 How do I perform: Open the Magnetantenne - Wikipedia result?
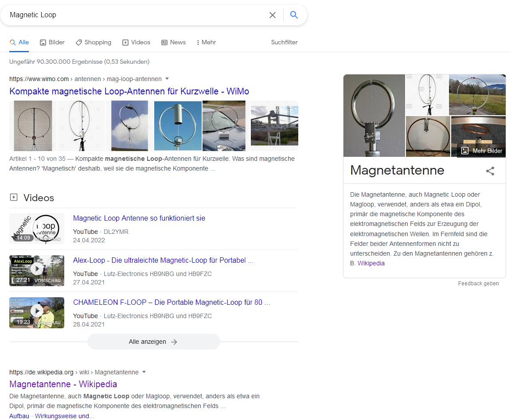(x=63, y=384)
